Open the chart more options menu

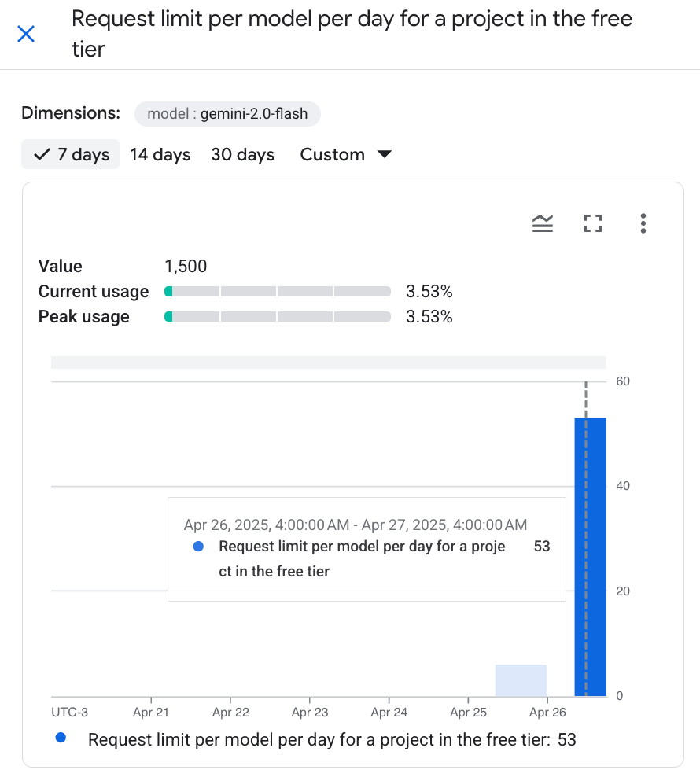click(x=643, y=223)
